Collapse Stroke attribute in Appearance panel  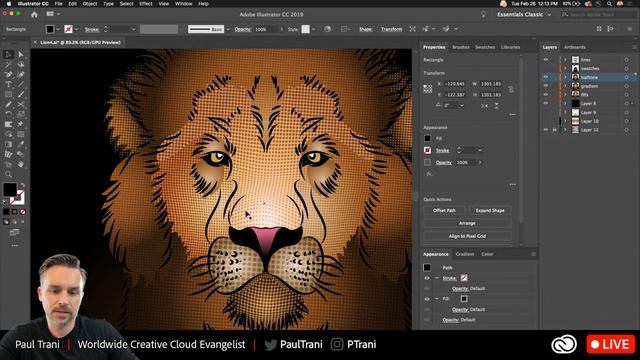click(x=437, y=278)
